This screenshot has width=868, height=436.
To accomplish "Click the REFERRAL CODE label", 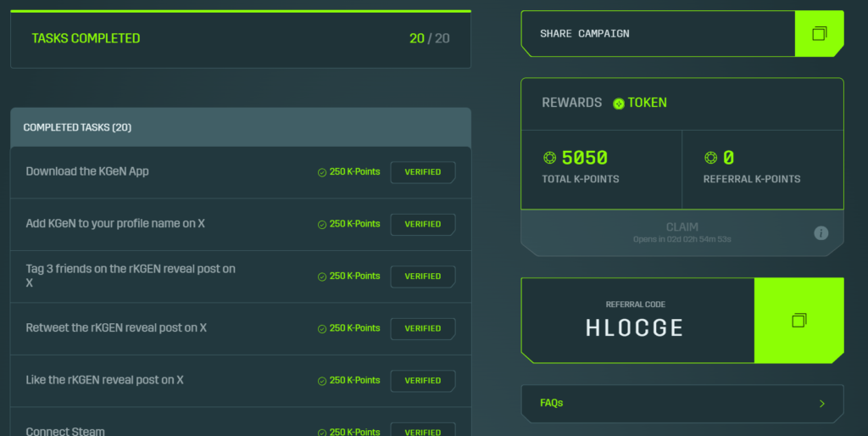I will (x=636, y=305).
